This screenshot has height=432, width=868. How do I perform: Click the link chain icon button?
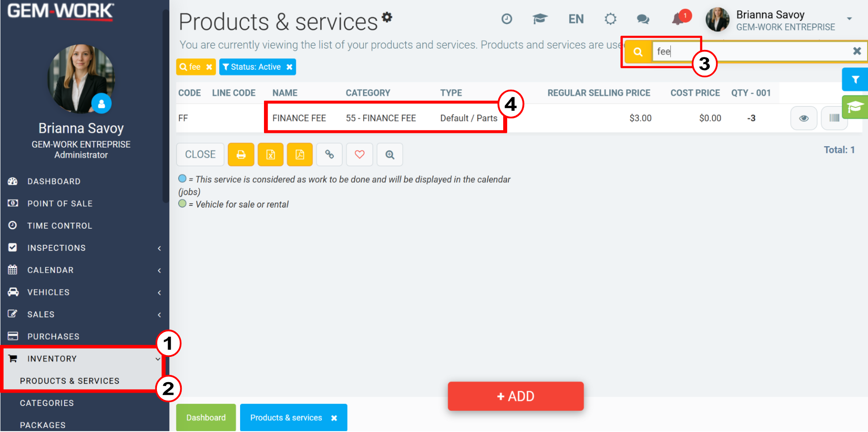pyautogui.click(x=329, y=155)
